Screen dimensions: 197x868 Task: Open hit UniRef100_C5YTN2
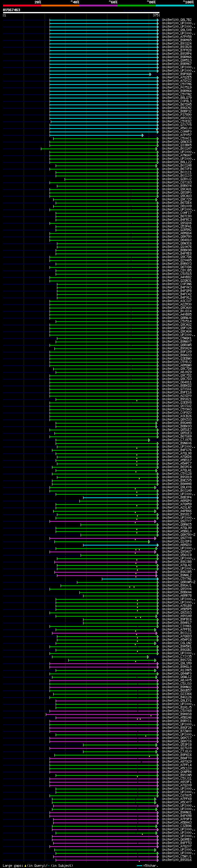tap(177, 94)
